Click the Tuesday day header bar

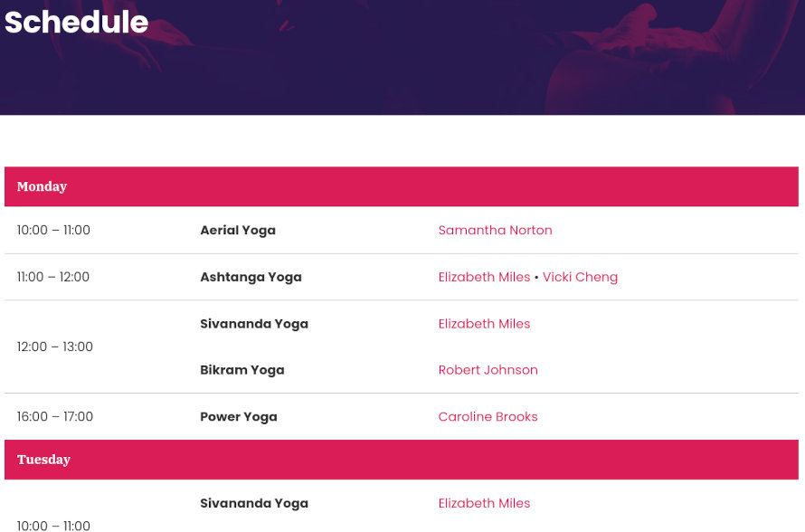pyautogui.click(x=402, y=460)
